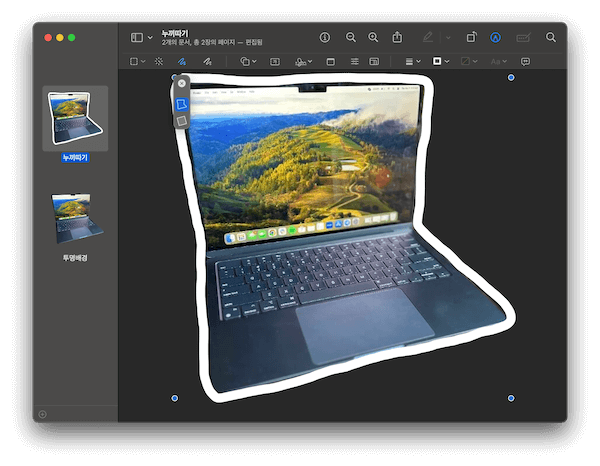Open the Adjust Color sliders
Screen dimensions: 600x466
tap(355, 61)
